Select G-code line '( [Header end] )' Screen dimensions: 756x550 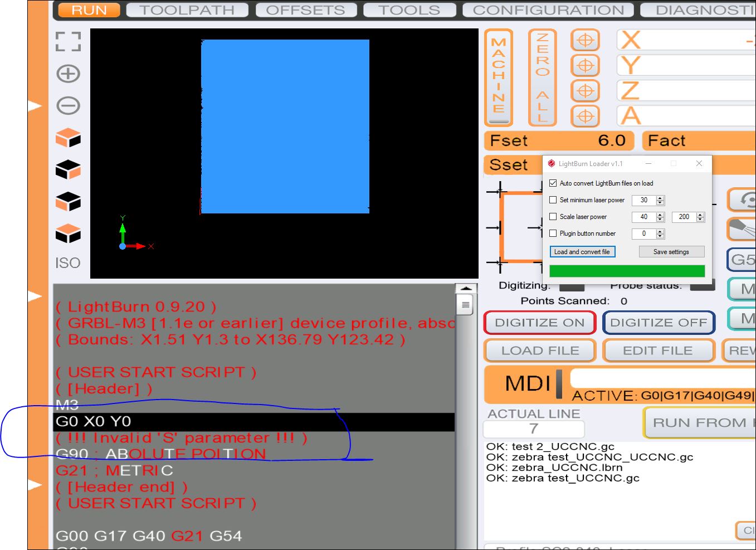click(121, 486)
